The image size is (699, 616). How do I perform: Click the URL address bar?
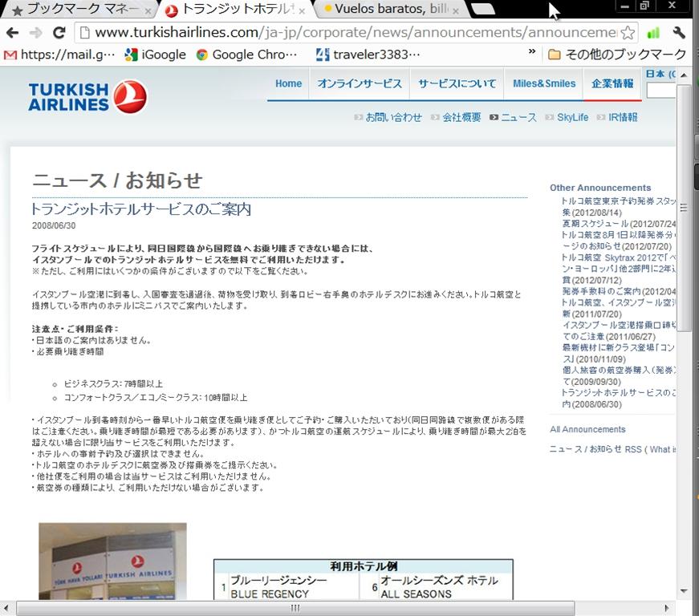[x=353, y=33]
